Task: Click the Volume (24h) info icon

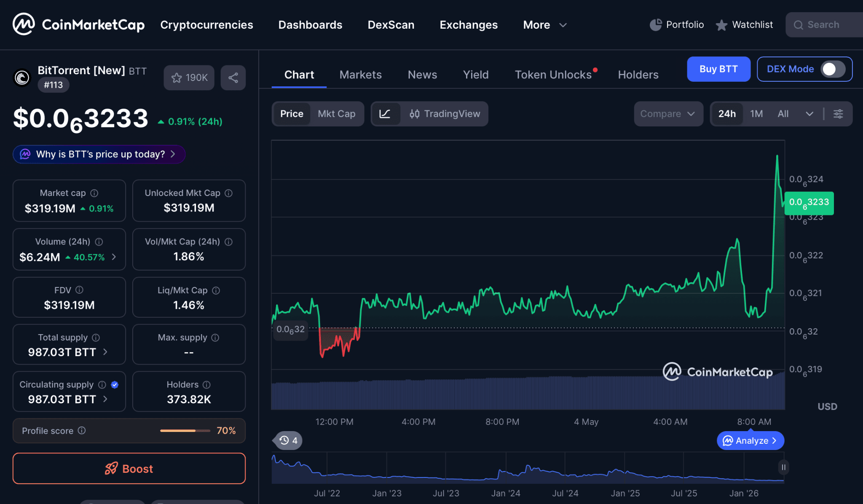Action: (x=99, y=242)
